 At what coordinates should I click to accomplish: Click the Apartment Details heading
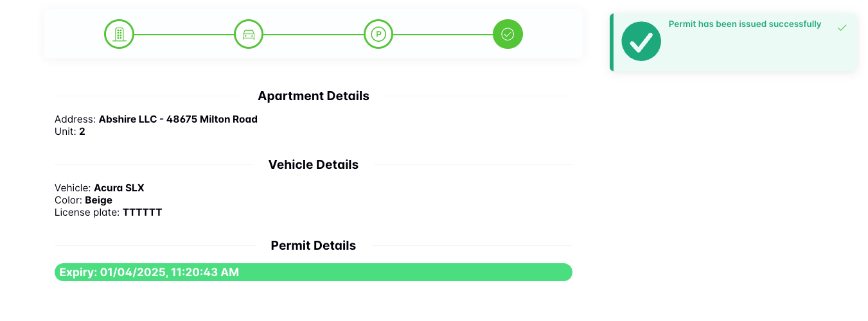pyautogui.click(x=314, y=96)
